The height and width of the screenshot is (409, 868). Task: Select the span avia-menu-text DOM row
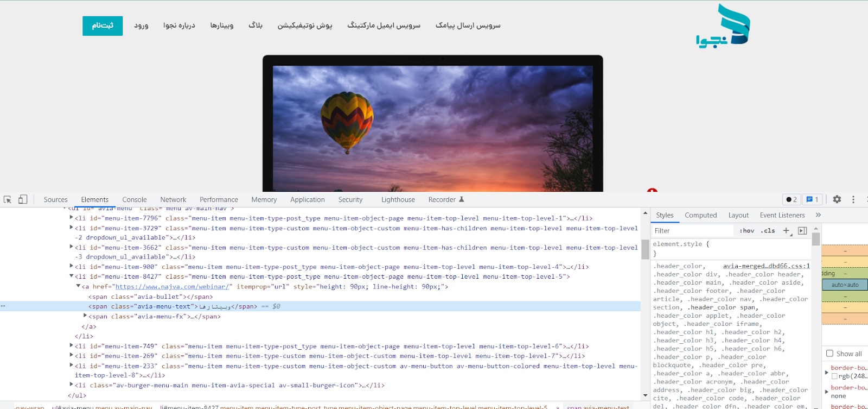[x=320, y=306]
